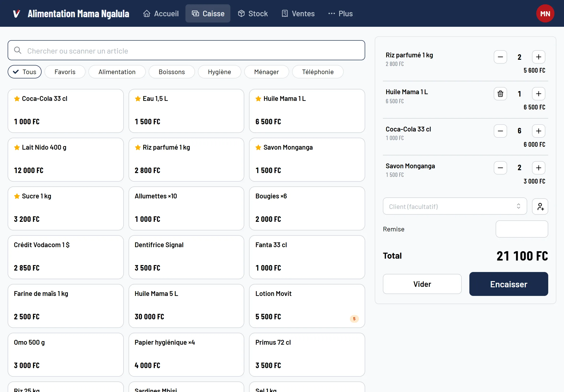
Task: Increase quantity of Huile Mama 1 L
Action: point(538,94)
